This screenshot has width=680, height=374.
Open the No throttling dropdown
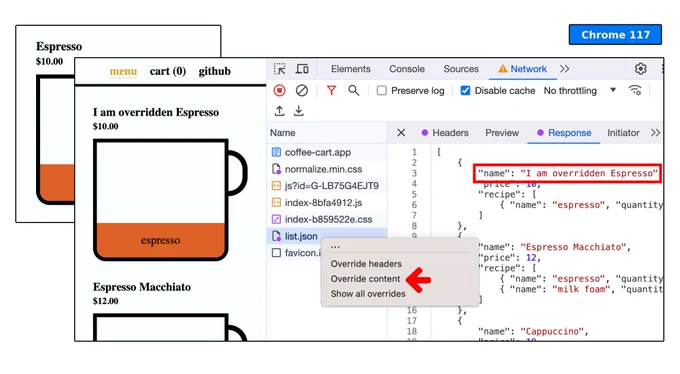[x=580, y=91]
